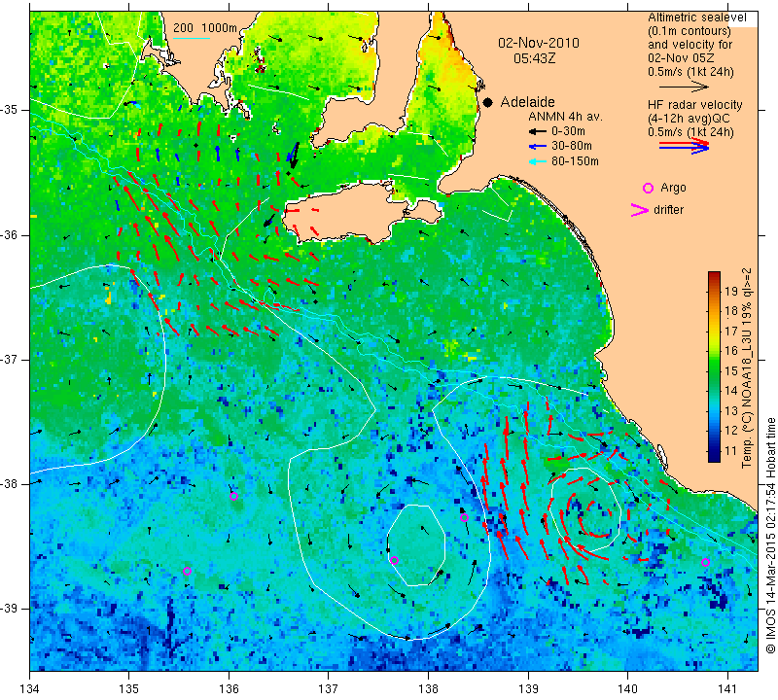Click the '80-150m' depth label
Screen dimensions: 778x700
pos(575,161)
